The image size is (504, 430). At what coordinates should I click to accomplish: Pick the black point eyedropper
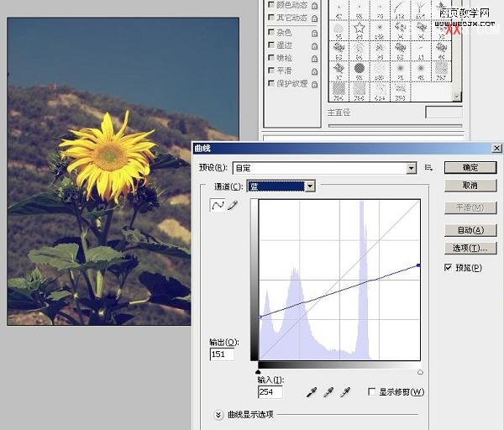(312, 392)
